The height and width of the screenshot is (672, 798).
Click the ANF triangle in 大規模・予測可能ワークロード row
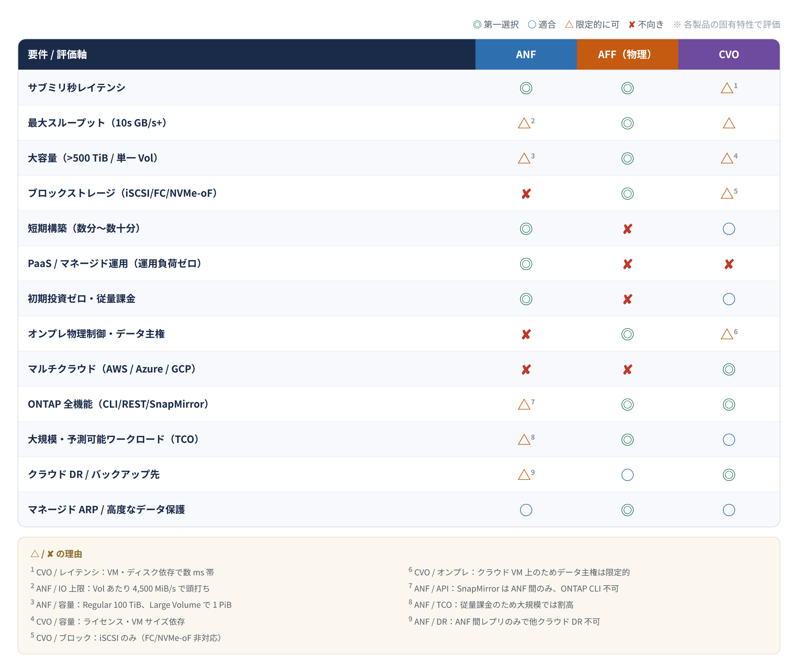[524, 440]
